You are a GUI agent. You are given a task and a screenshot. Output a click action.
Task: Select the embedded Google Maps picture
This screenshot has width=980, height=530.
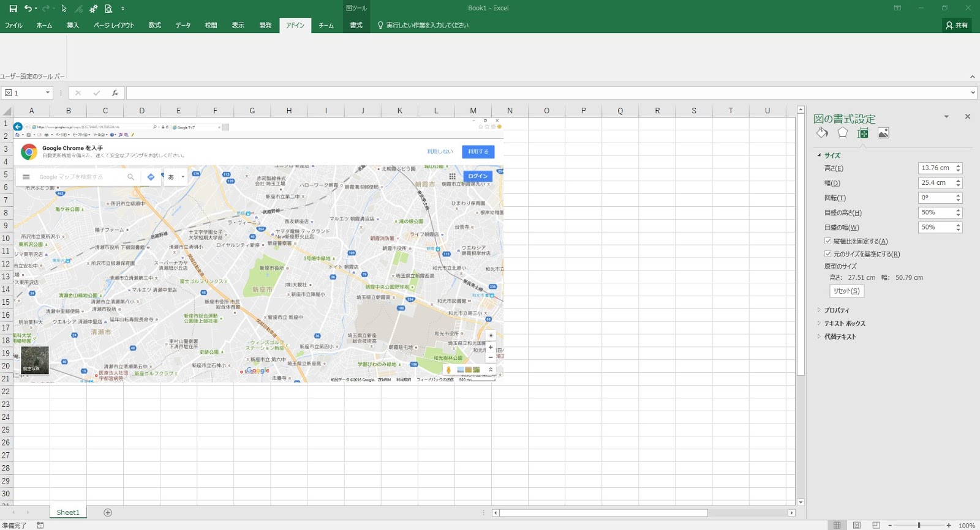click(x=258, y=250)
